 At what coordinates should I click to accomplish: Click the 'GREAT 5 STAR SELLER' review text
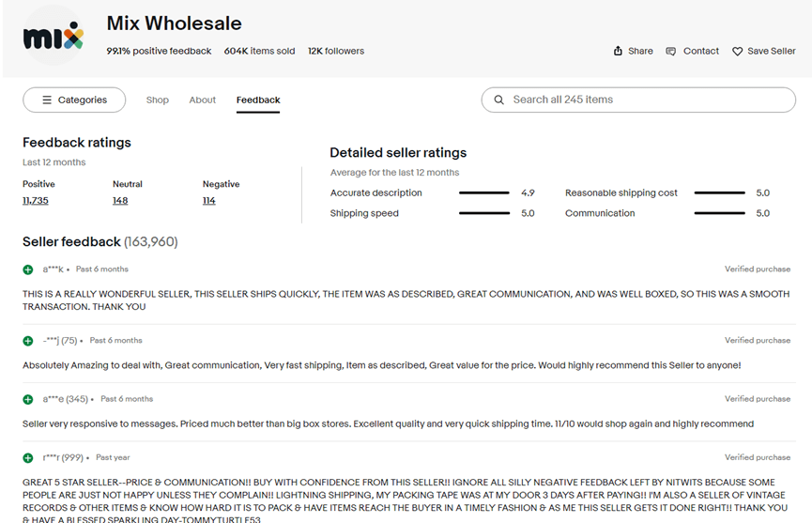(x=405, y=501)
